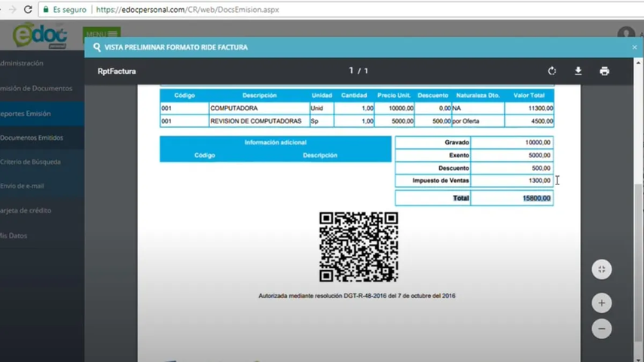Open Documentos Emitidos submenu item
Image resolution: width=644 pixels, height=362 pixels.
(x=31, y=138)
